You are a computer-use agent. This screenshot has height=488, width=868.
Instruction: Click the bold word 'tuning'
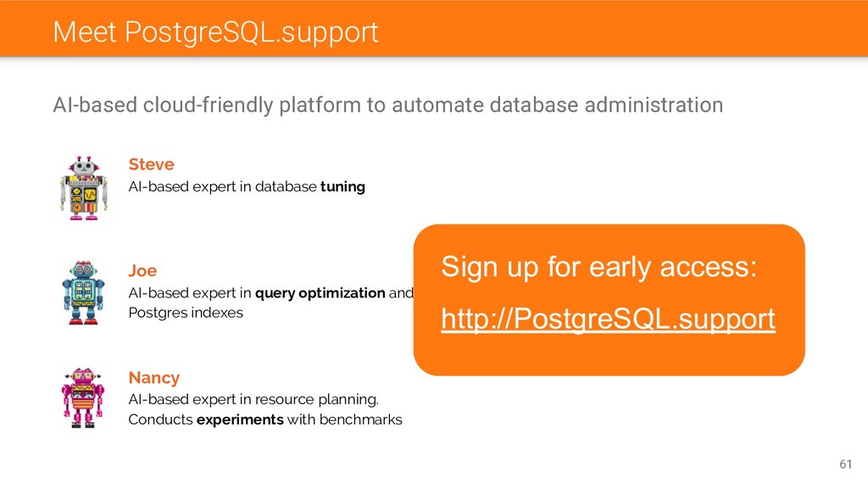click(x=342, y=187)
